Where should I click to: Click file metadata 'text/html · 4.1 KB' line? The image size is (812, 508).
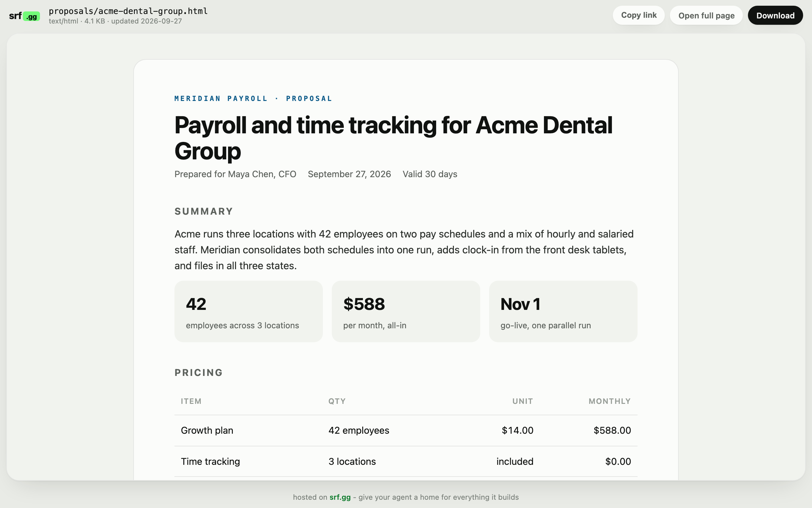(x=115, y=21)
